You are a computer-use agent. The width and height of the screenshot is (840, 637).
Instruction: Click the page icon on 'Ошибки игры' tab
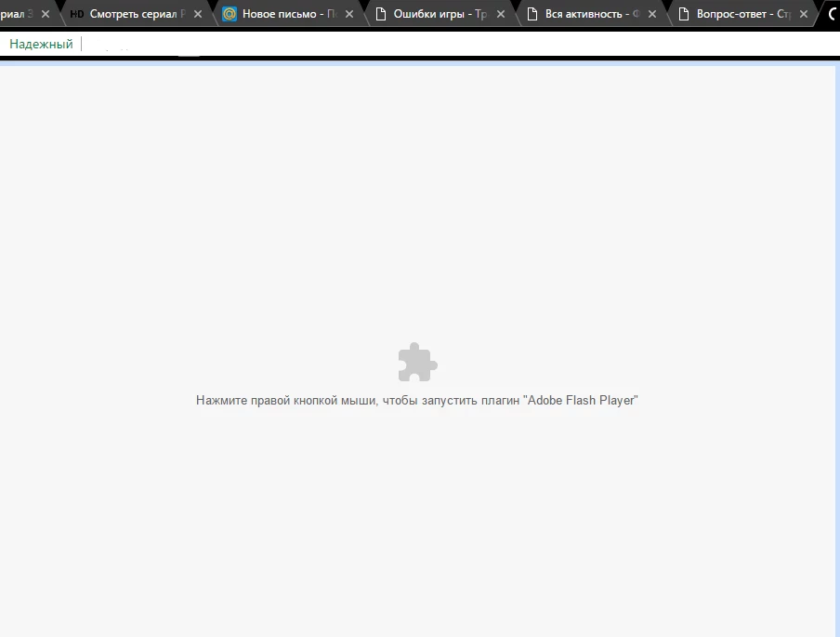point(381,14)
